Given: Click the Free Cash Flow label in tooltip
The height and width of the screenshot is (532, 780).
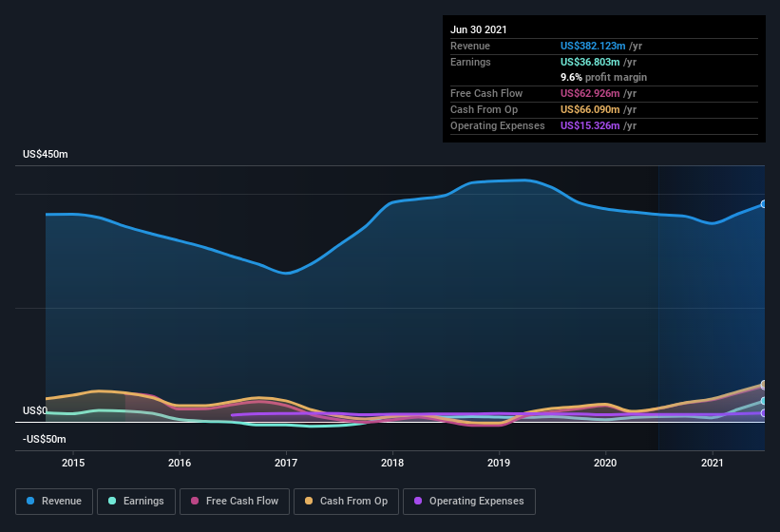Looking at the screenshot, I should click(x=486, y=93).
